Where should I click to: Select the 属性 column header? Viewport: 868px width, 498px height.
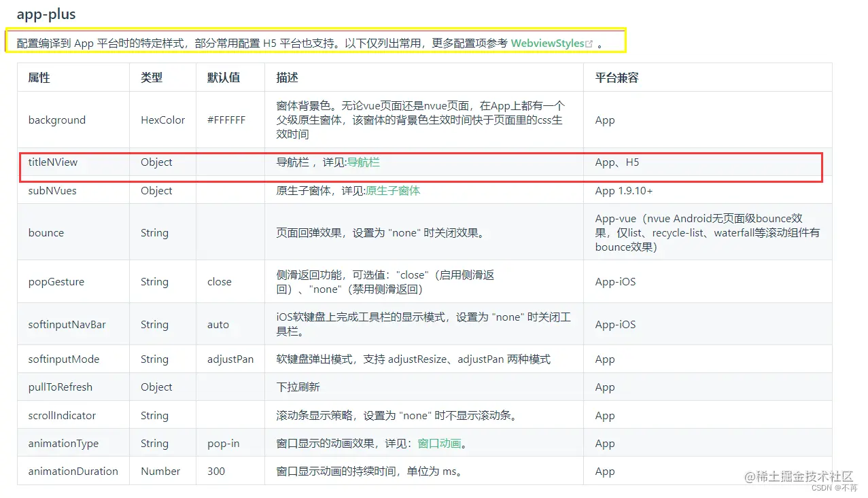39,77
